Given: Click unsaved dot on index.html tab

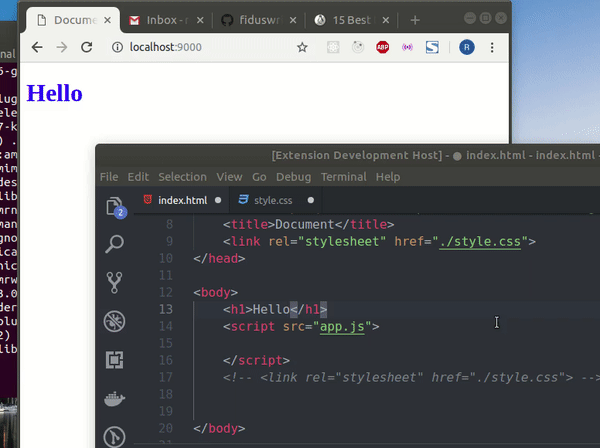Looking at the screenshot, I should [x=218, y=200].
